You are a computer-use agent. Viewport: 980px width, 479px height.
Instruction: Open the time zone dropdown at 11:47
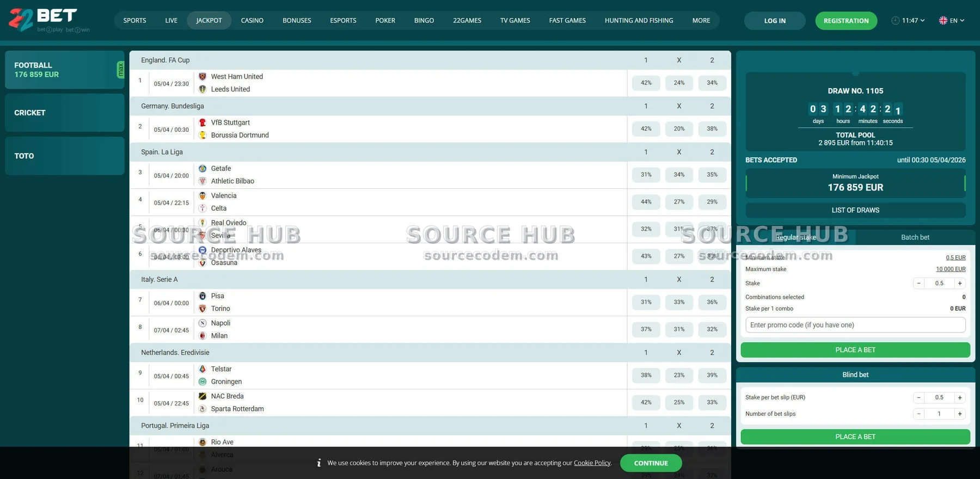[x=913, y=21]
